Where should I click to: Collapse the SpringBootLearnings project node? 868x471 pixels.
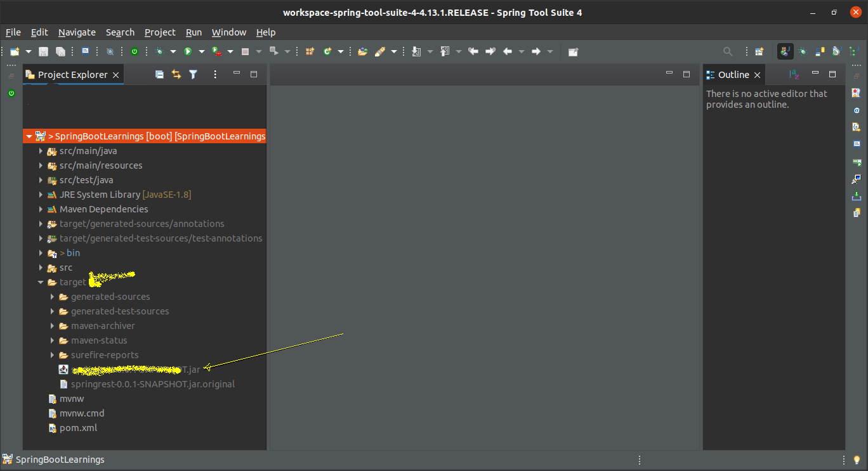[x=28, y=136]
